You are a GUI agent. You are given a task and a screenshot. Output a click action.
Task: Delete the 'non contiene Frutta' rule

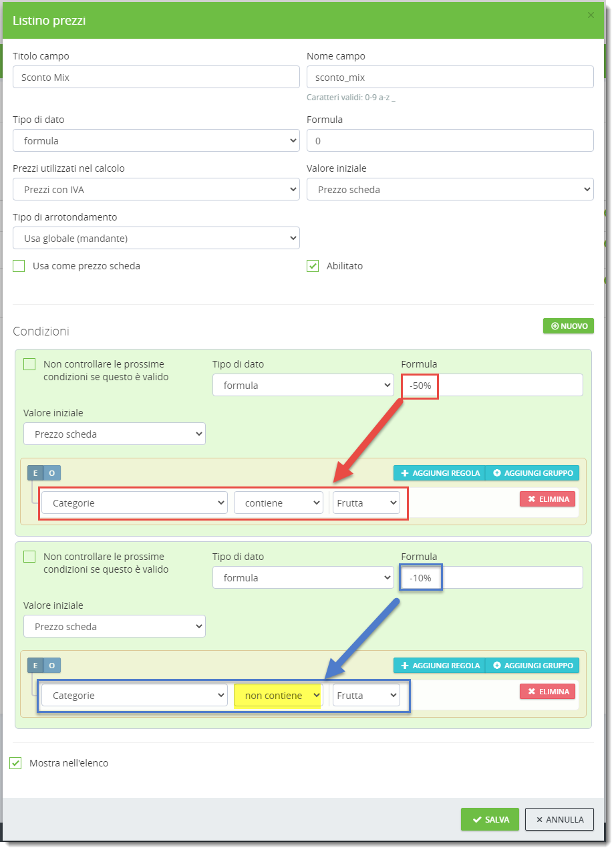click(x=547, y=692)
